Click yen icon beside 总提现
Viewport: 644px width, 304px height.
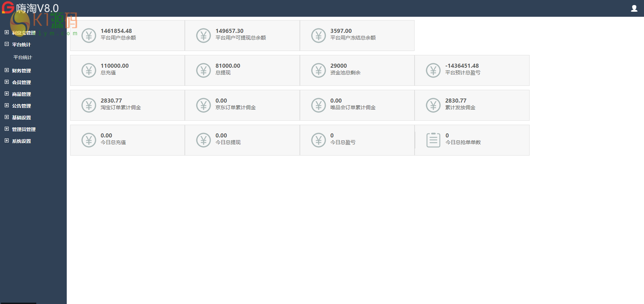pyautogui.click(x=204, y=70)
